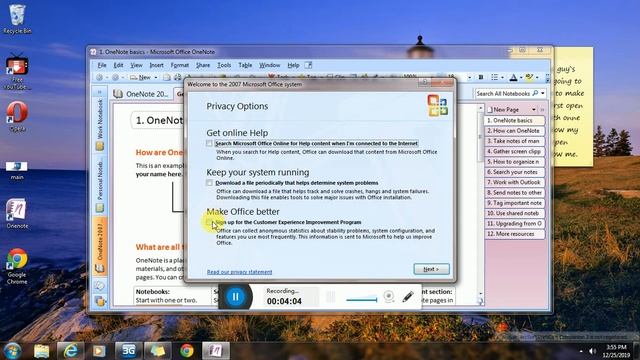
Task: Open the Free YouTube desktop shortcut
Action: pyautogui.click(x=17, y=71)
